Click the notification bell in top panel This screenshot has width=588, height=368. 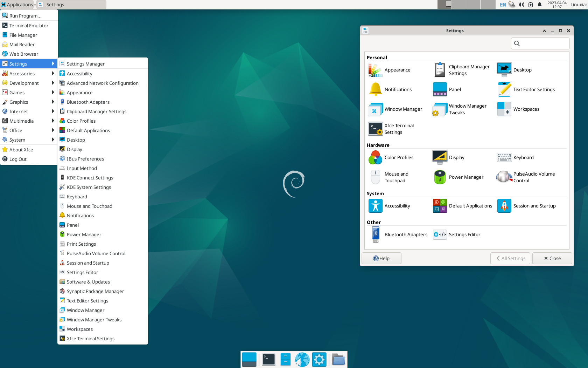[540, 5]
